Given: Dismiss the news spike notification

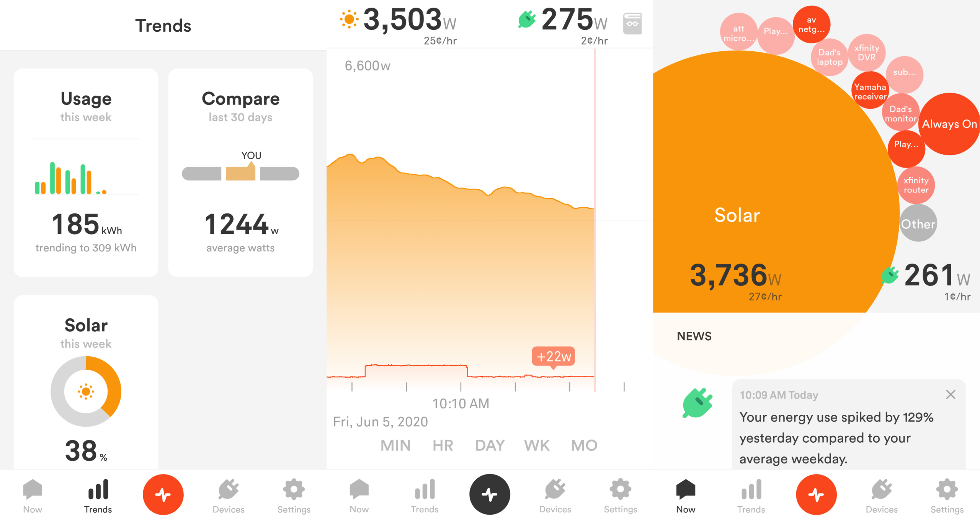Looking at the screenshot, I should [950, 394].
